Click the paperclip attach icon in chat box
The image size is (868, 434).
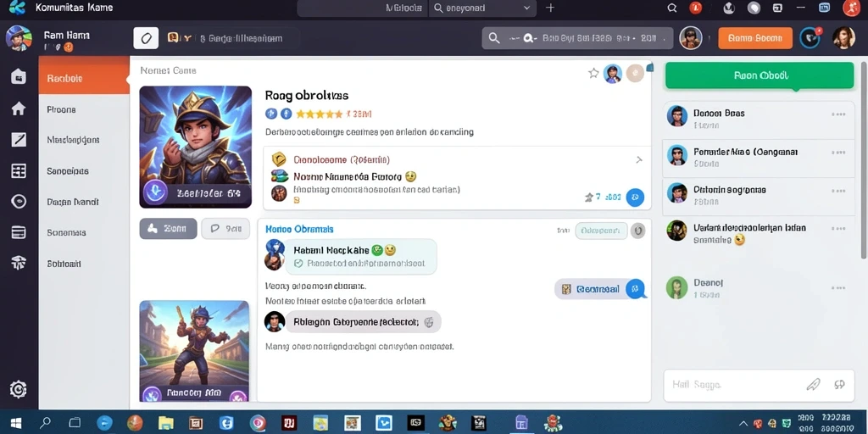click(x=813, y=384)
